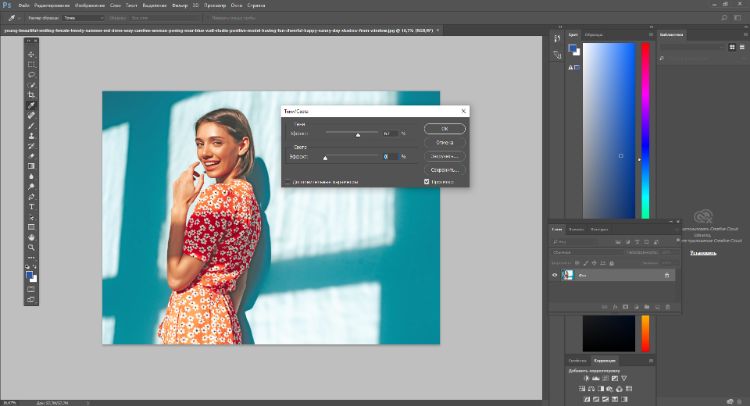
Task: Select the Crop tool
Action: tap(31, 95)
